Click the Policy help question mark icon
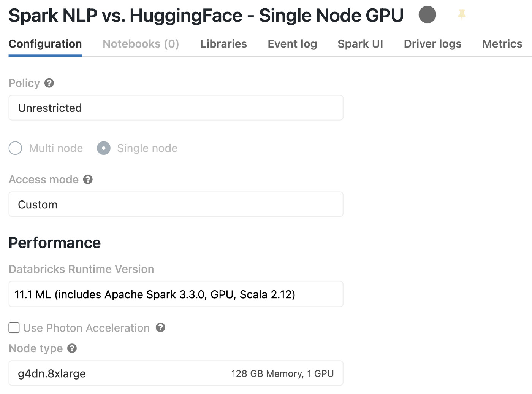This screenshot has width=532, height=394. click(49, 83)
